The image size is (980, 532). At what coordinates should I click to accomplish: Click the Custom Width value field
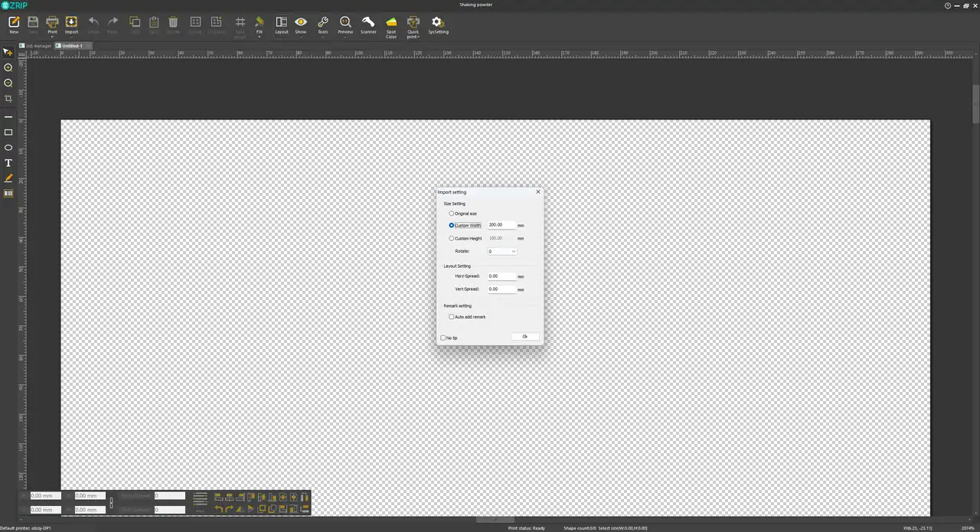pos(501,225)
